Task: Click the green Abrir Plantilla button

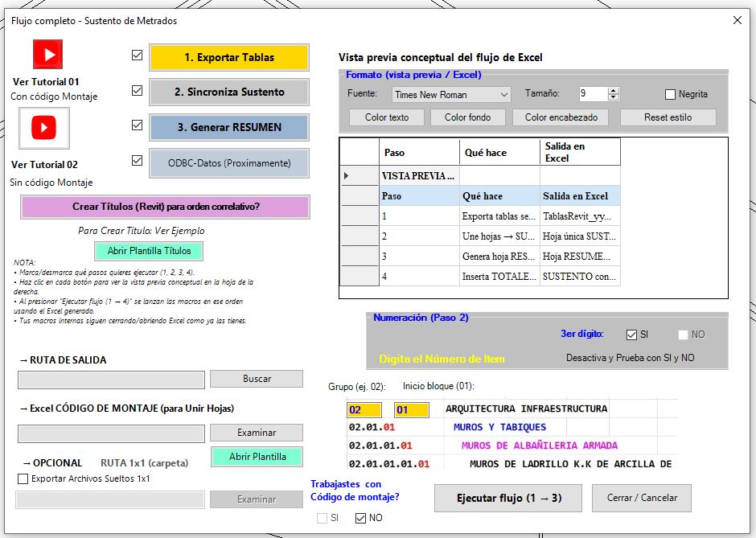Action: [x=257, y=457]
